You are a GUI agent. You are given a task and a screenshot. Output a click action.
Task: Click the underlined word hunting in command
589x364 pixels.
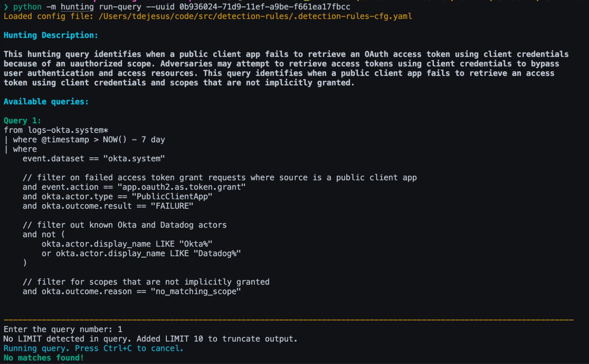click(x=77, y=7)
